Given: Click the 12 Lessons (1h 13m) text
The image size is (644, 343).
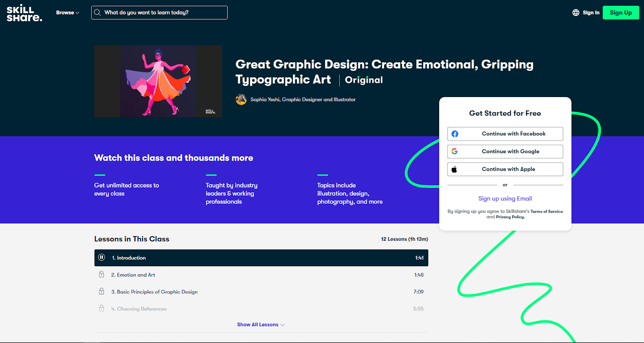Looking at the screenshot, I should [405, 239].
